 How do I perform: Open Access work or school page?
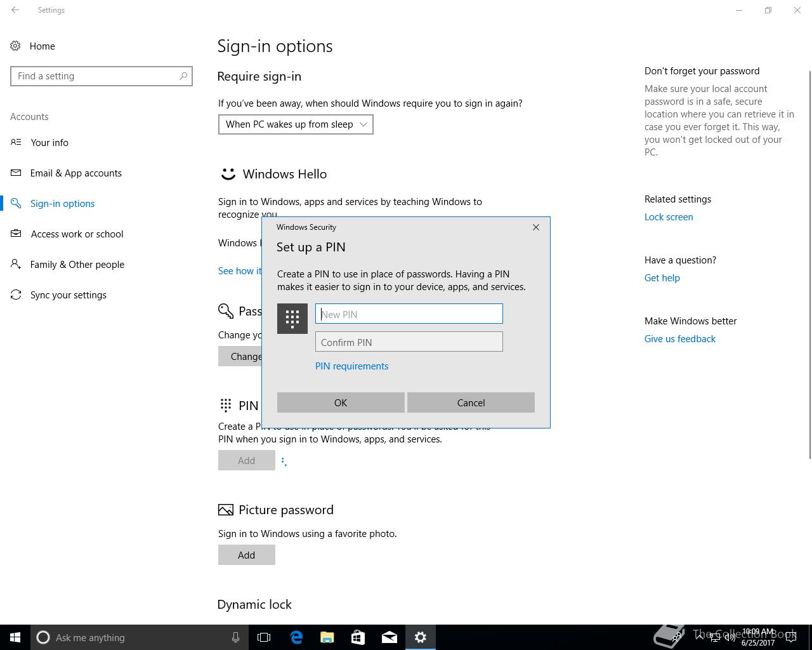[77, 234]
